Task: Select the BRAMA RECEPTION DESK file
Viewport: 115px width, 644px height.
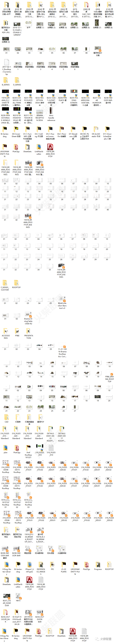Action: pyautogui.click(x=40, y=115)
